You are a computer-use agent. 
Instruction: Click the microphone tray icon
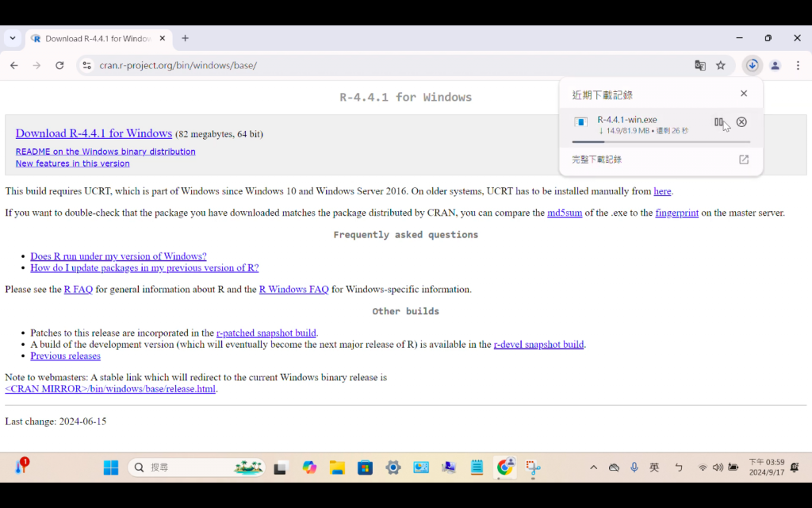[634, 468]
